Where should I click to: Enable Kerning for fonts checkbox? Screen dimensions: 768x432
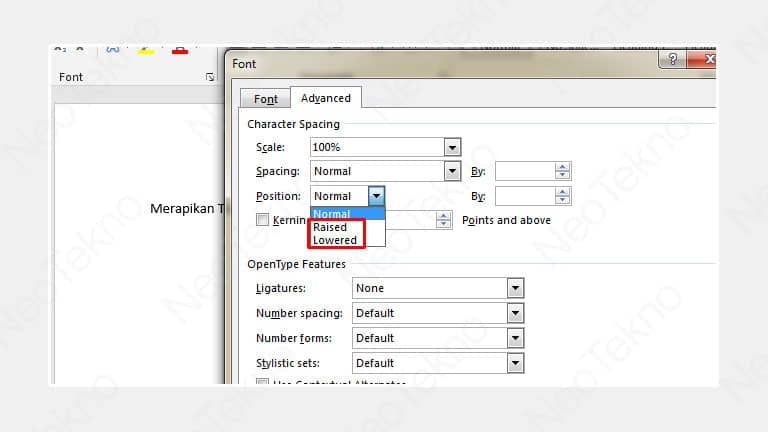click(262, 219)
